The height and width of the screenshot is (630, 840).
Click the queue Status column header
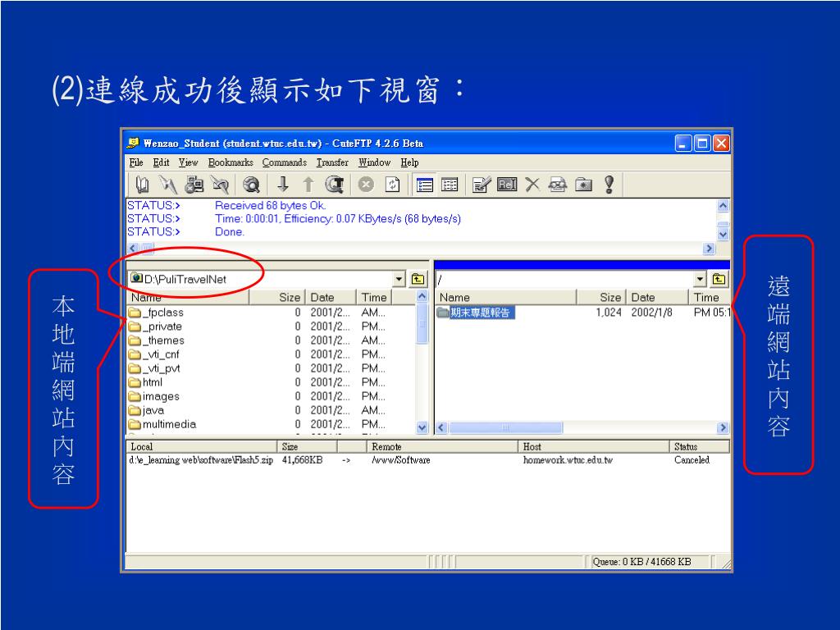[699, 446]
